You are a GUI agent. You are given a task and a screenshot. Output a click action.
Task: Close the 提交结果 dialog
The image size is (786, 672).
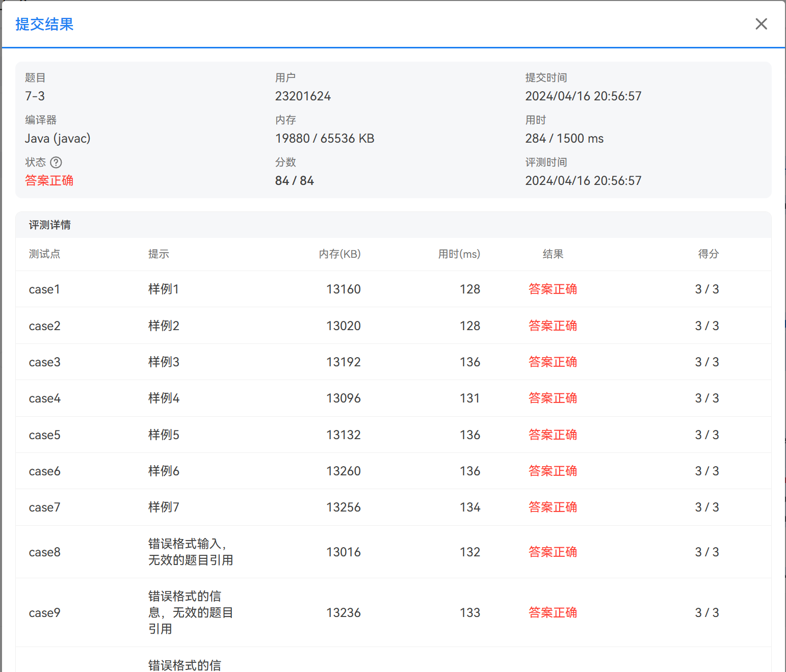coord(761,24)
